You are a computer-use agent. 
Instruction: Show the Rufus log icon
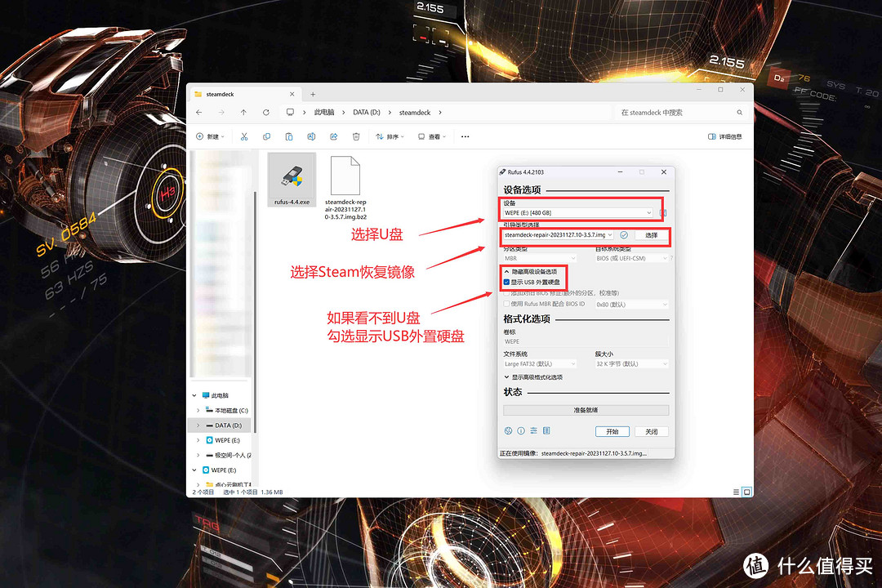[546, 431]
